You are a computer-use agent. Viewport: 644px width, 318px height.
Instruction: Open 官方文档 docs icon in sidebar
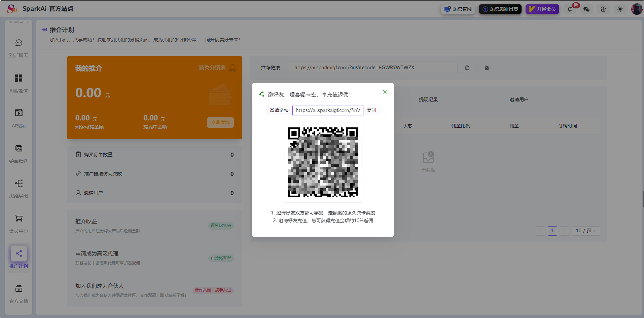[19, 288]
